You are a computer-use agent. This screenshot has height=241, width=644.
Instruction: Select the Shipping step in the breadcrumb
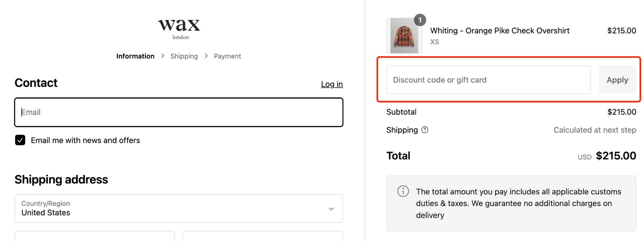click(184, 56)
